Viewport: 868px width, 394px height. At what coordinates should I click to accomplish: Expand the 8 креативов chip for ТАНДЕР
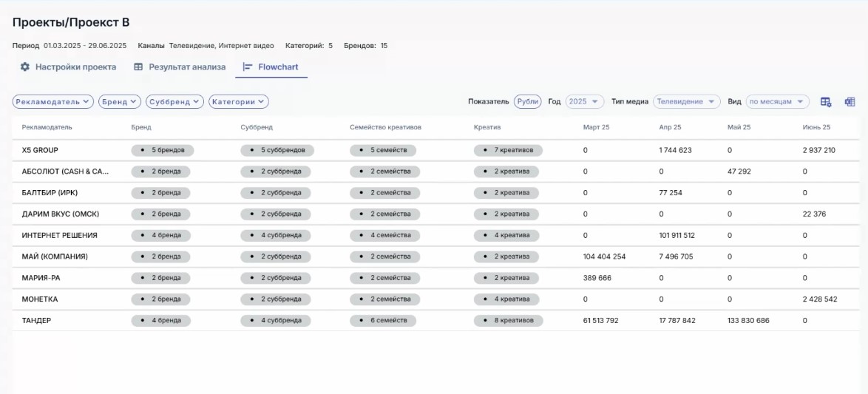(x=508, y=320)
